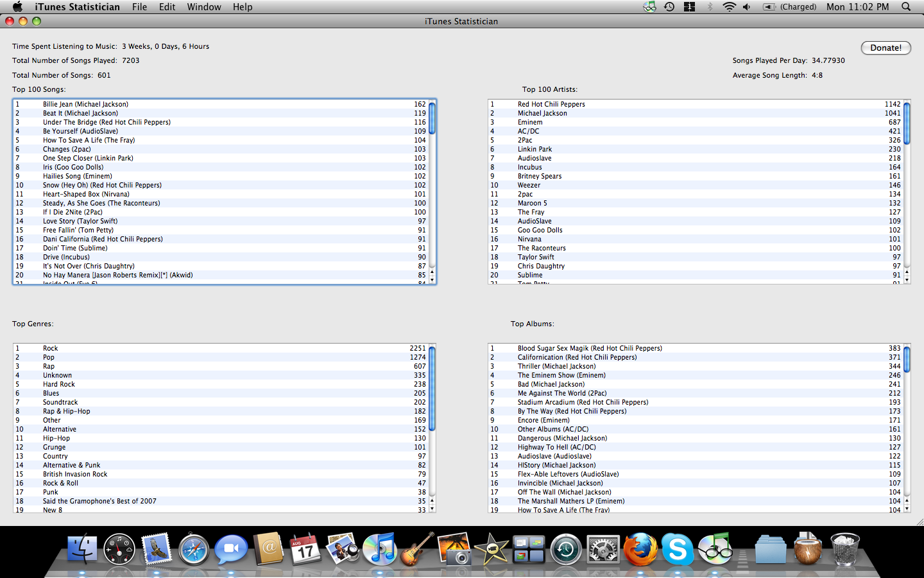Open the volume icon in menu bar
The height and width of the screenshot is (578, 924).
tap(747, 6)
